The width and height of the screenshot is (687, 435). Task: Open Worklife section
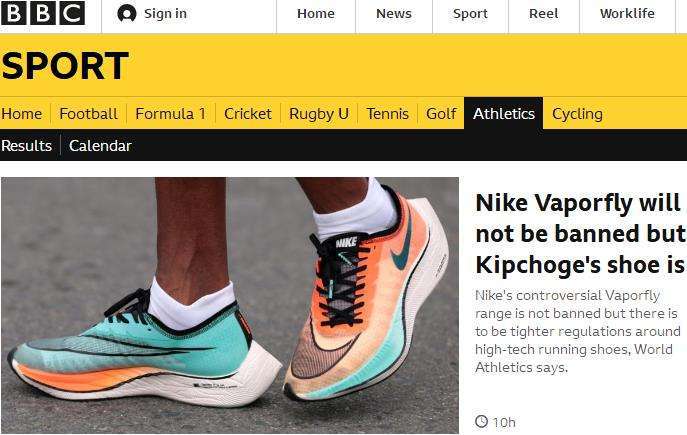click(627, 14)
